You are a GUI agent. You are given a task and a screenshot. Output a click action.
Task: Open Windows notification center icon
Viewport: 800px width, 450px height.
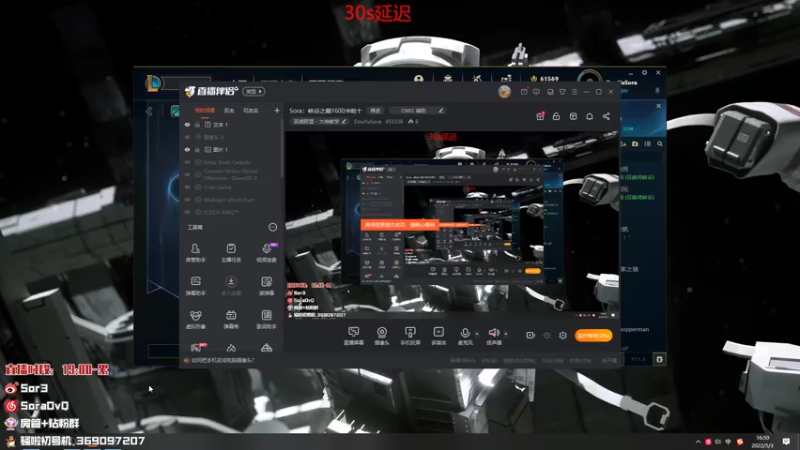786,441
